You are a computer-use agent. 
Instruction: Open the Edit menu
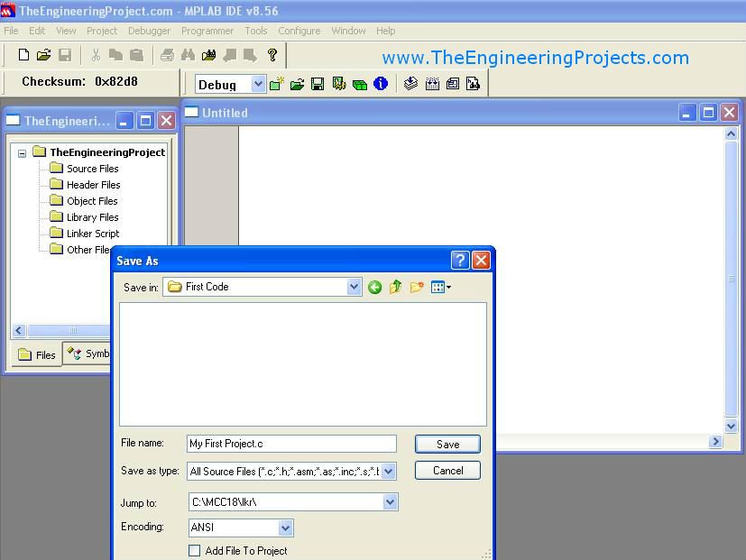37,31
